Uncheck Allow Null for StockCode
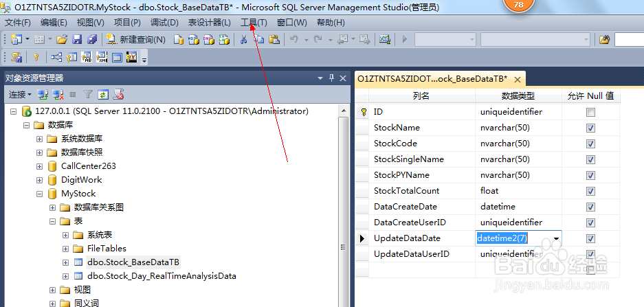 click(590, 144)
